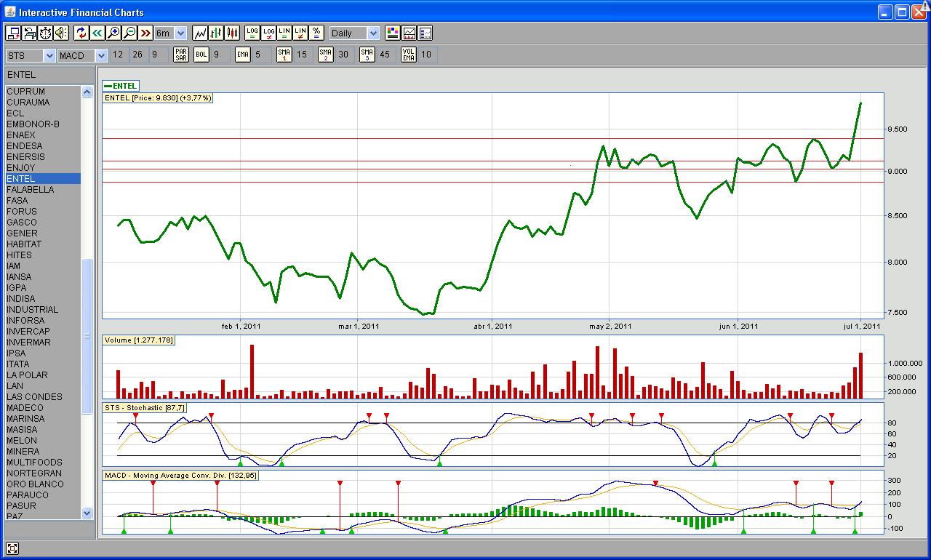Click the refresh chart icon
Image resolution: width=931 pixels, height=560 pixels.
pyautogui.click(x=81, y=33)
